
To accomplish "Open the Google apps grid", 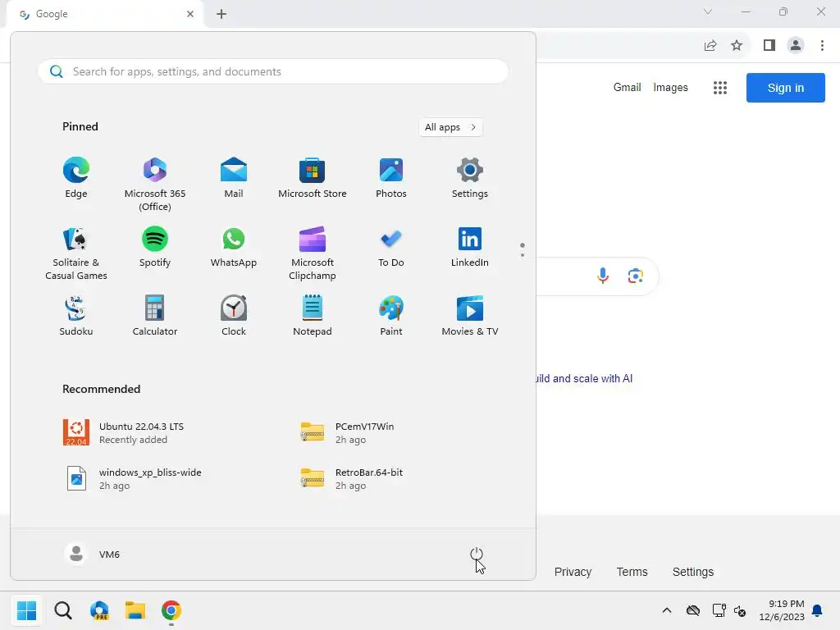I will click(720, 88).
